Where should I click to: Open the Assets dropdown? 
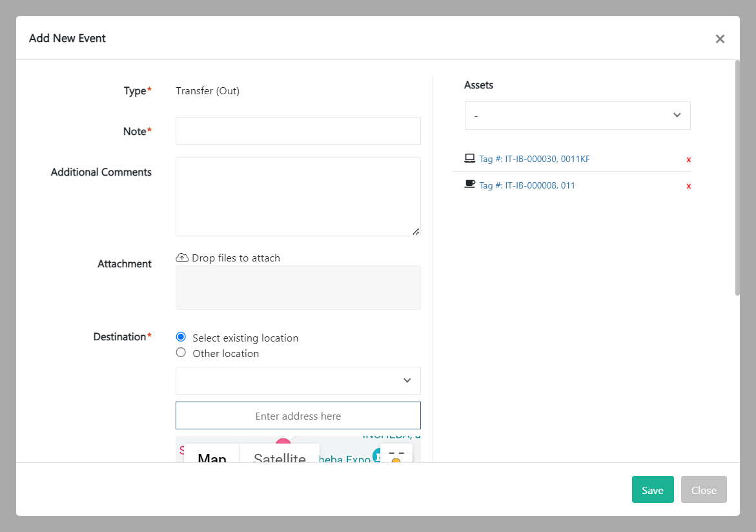pyautogui.click(x=577, y=116)
